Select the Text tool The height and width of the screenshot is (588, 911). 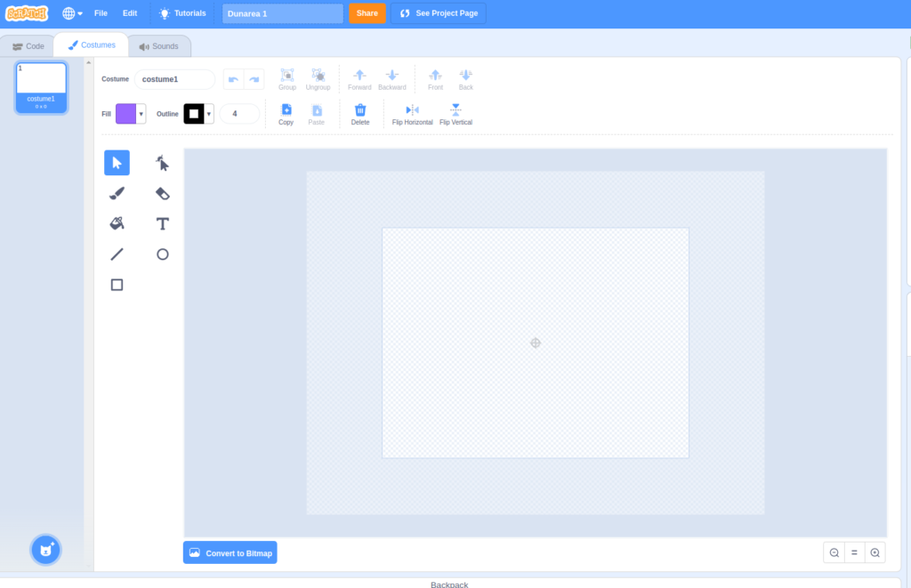(x=162, y=223)
